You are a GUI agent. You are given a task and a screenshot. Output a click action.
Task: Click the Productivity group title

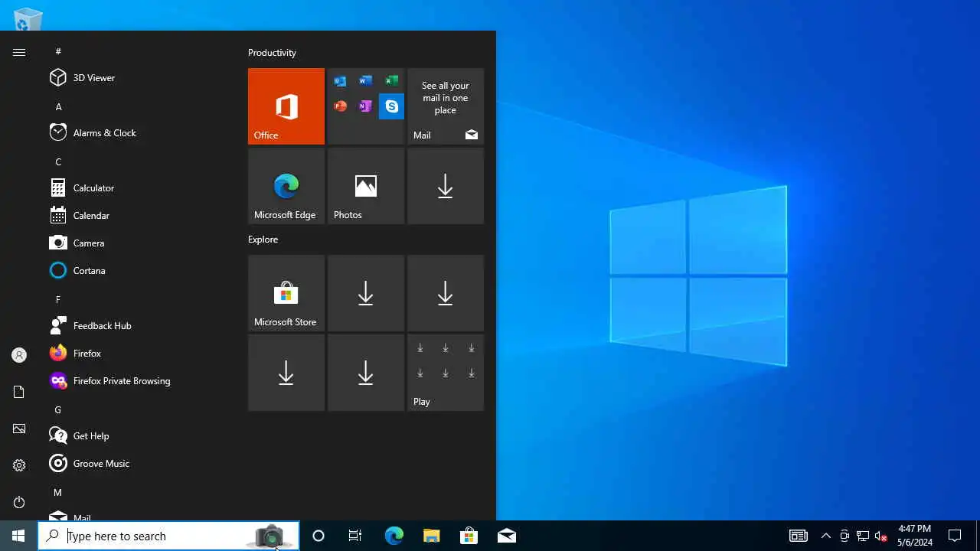coord(272,53)
